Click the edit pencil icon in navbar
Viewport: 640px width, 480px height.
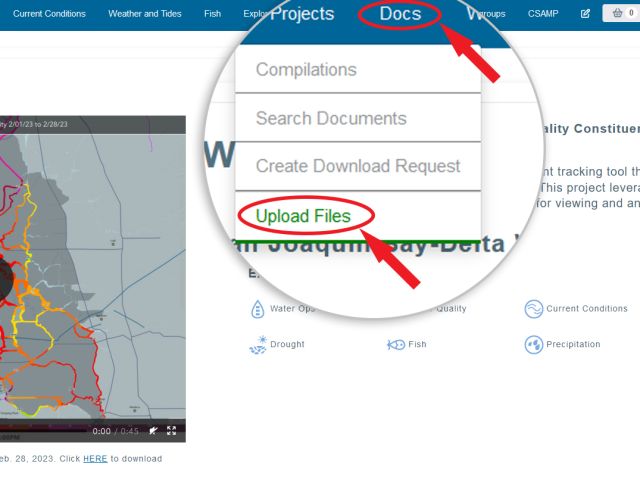click(585, 13)
